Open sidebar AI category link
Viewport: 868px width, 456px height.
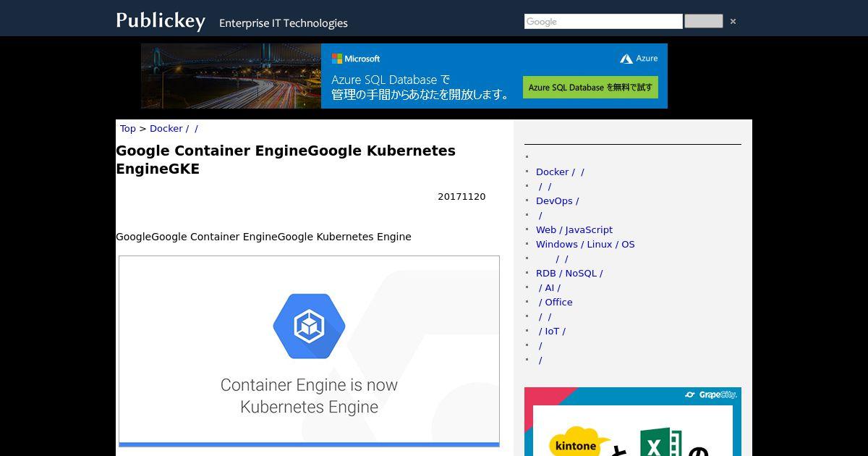549,287
